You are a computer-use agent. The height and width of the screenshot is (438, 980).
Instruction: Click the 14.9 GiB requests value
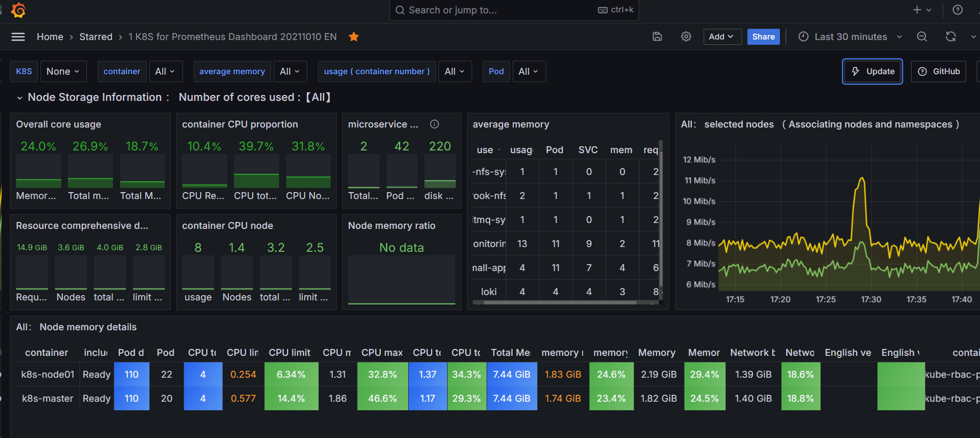[32, 248]
